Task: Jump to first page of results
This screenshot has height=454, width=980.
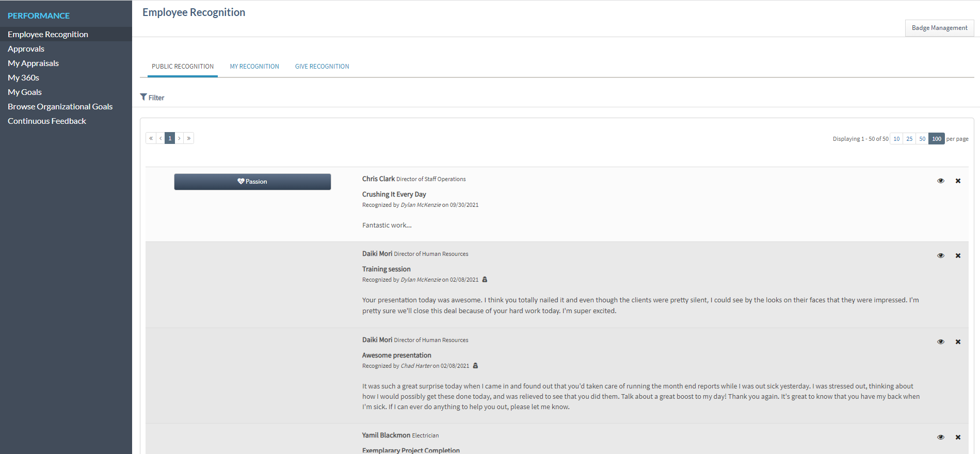Action: click(x=151, y=138)
